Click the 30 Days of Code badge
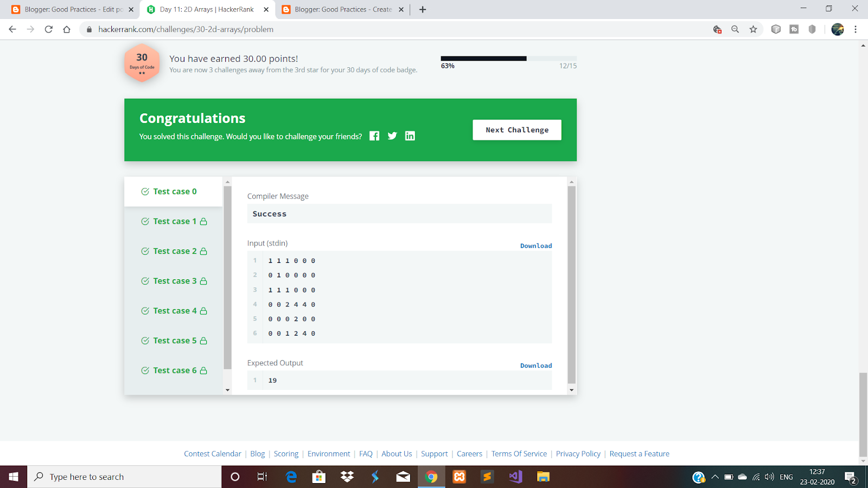 tap(142, 62)
